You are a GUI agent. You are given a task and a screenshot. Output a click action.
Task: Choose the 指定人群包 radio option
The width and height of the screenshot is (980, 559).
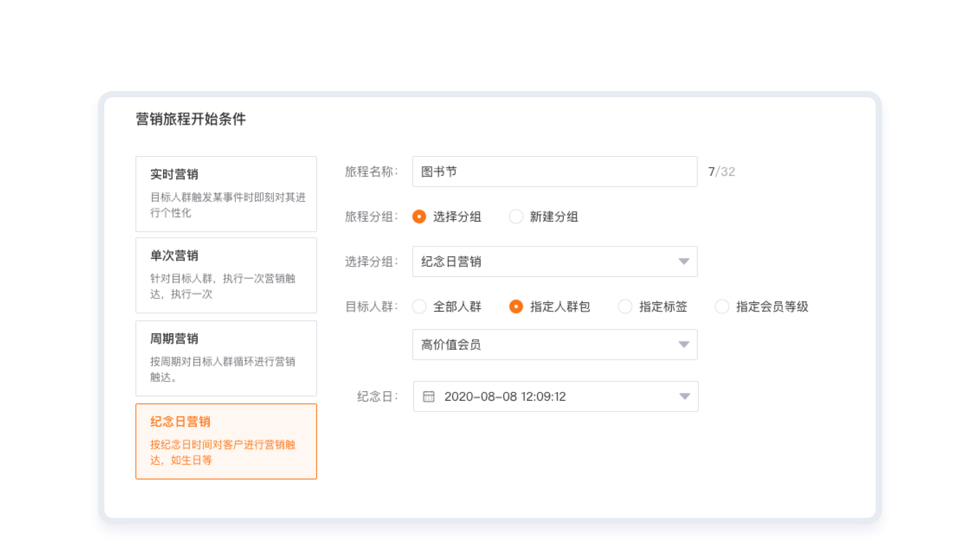coord(516,307)
